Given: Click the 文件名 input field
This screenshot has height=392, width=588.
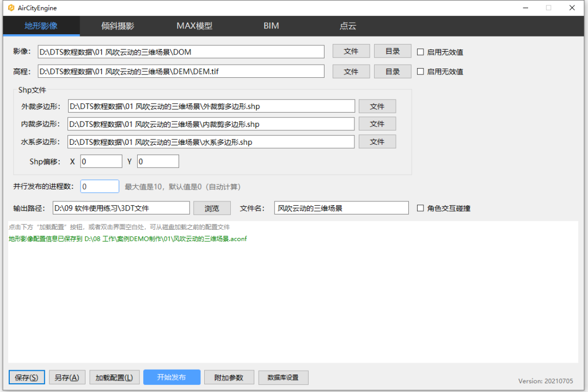Looking at the screenshot, I should point(341,208).
